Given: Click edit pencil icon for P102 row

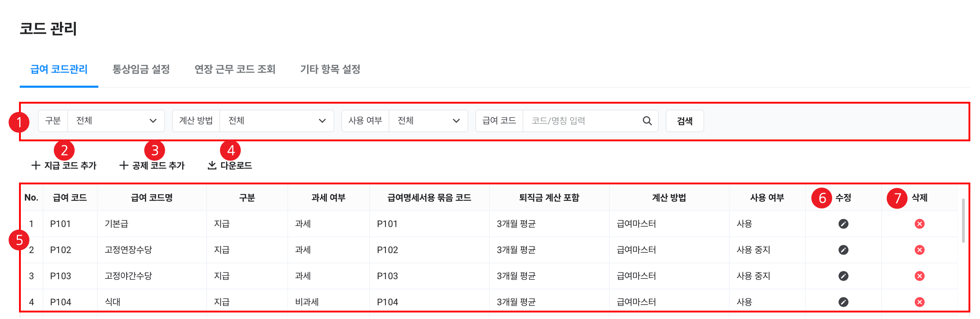Looking at the screenshot, I should coord(843,250).
